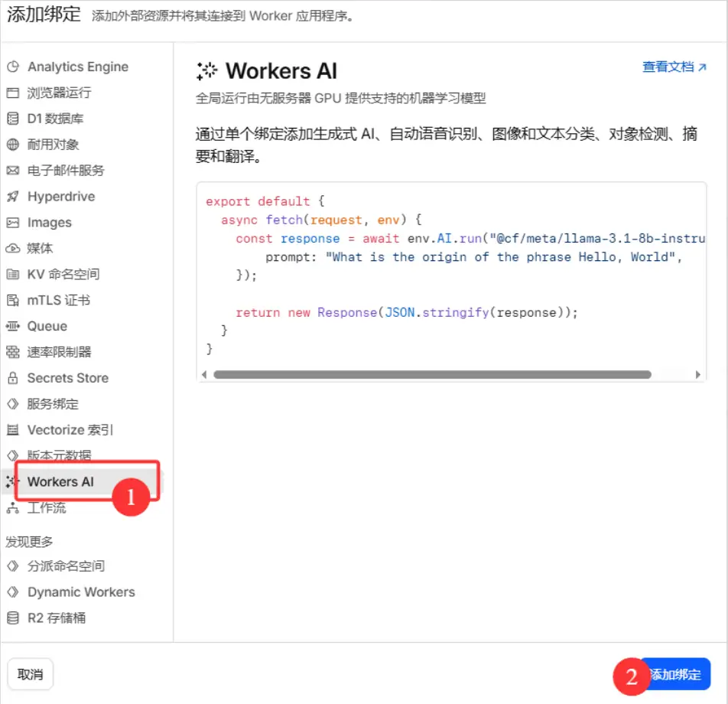This screenshot has width=728, height=704.
Task: Click the blue 添加绑定 button
Action: [675, 674]
